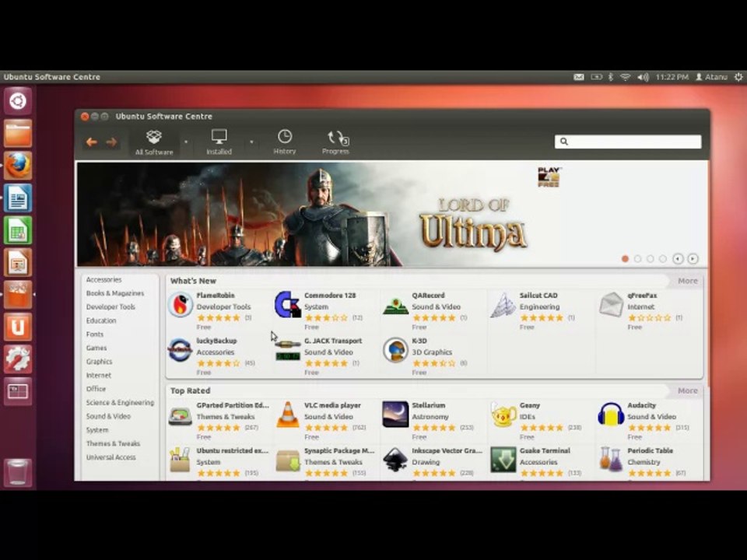Select the second banner page dot
Screen dimensions: 747x560
(x=637, y=258)
